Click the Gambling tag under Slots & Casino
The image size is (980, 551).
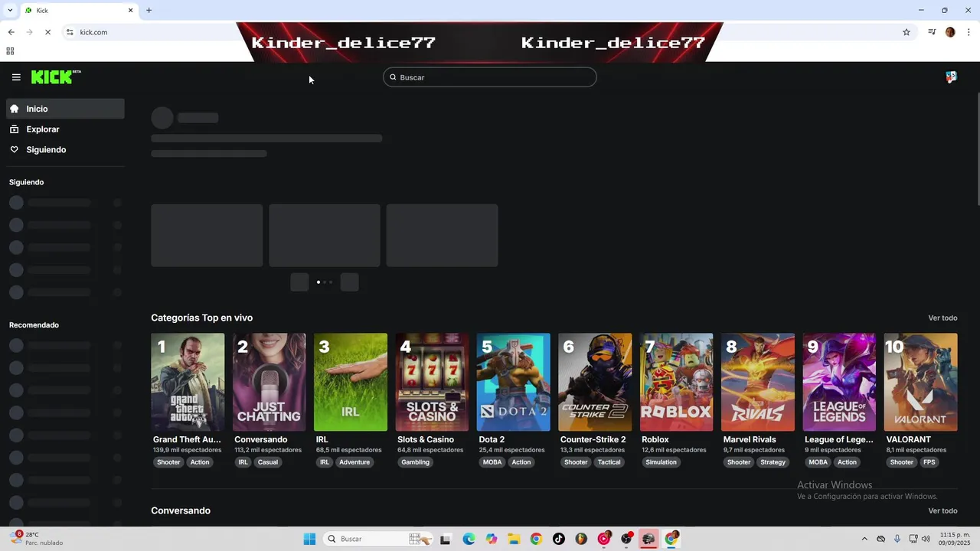(415, 462)
